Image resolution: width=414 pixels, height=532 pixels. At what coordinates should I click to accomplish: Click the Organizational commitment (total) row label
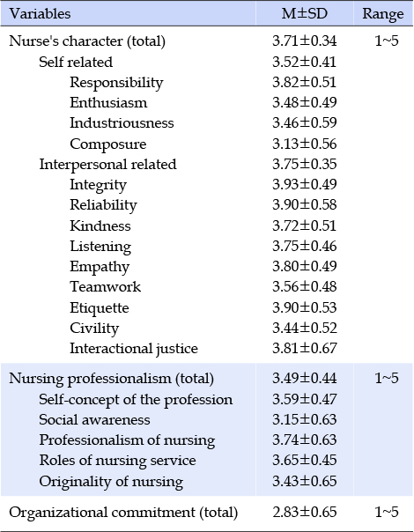coord(123,513)
